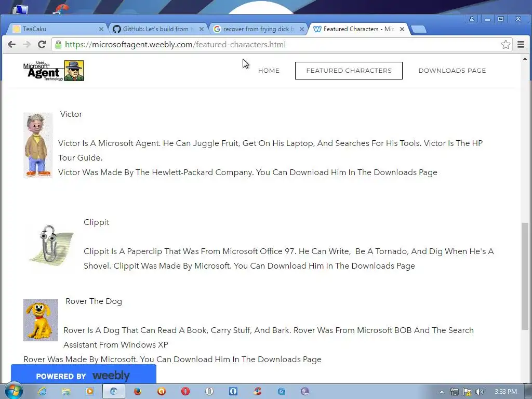Click the active Chromium taskbar icon
Image resolution: width=532 pixels, height=399 pixels.
click(114, 392)
